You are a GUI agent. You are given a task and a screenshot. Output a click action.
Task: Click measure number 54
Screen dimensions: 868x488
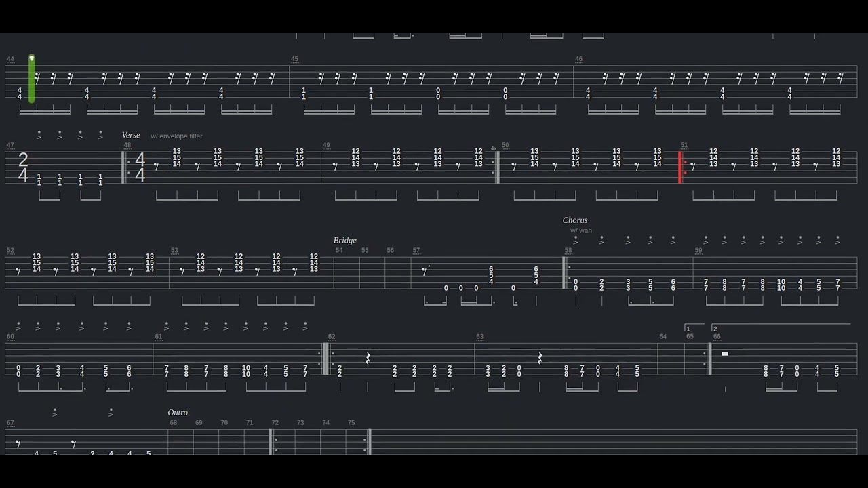pos(339,250)
